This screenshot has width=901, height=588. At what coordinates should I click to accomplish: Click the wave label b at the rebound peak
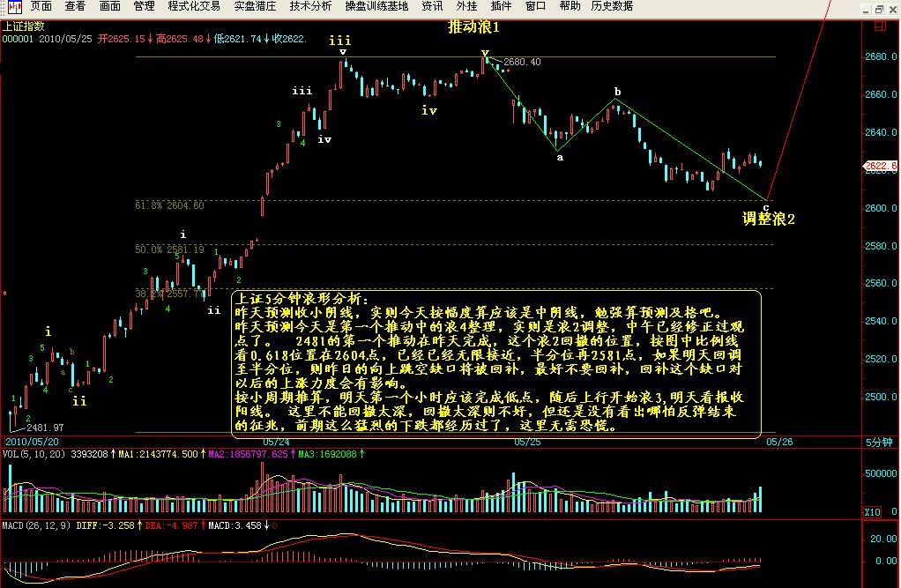617,92
